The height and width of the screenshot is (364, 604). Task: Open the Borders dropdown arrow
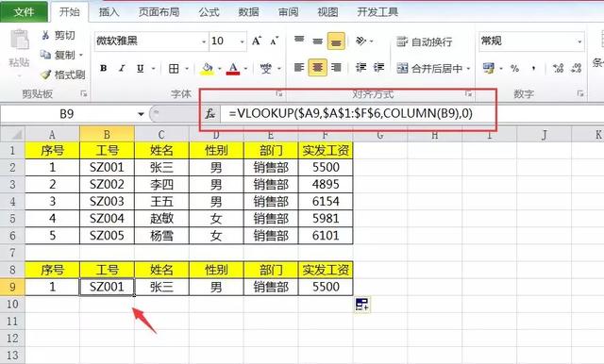tap(187, 69)
